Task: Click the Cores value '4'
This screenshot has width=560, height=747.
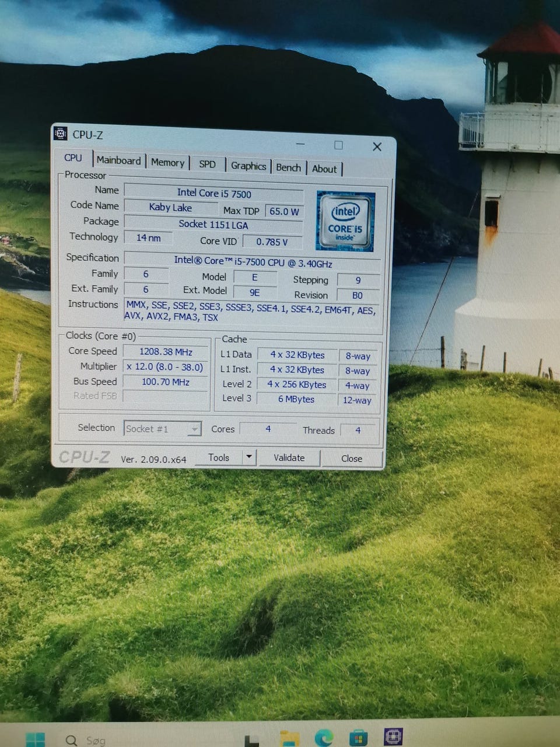Action: click(268, 429)
